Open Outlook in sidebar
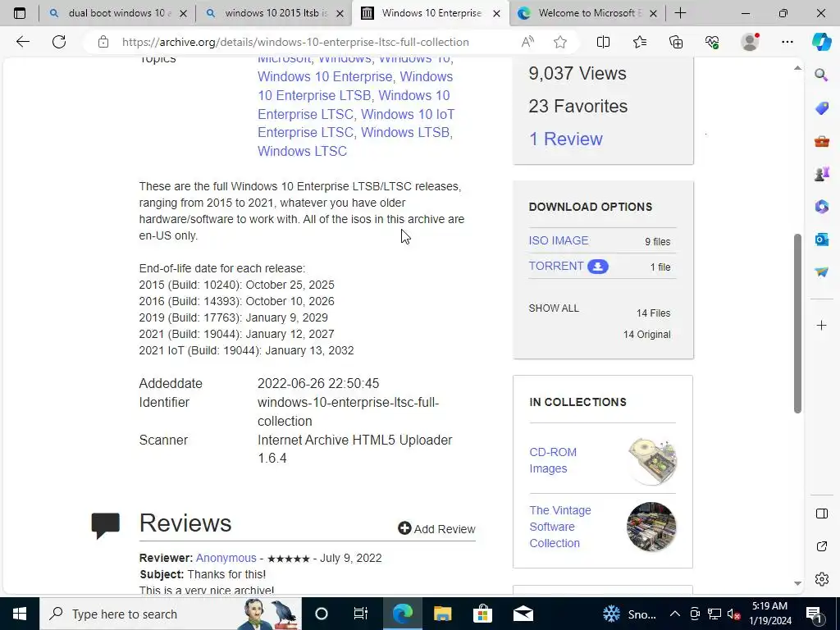 822,240
